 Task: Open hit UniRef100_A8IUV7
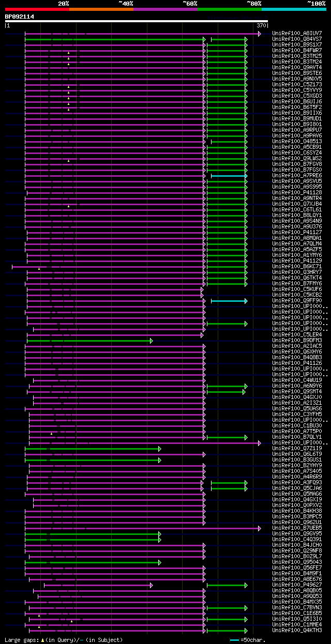click(x=297, y=34)
